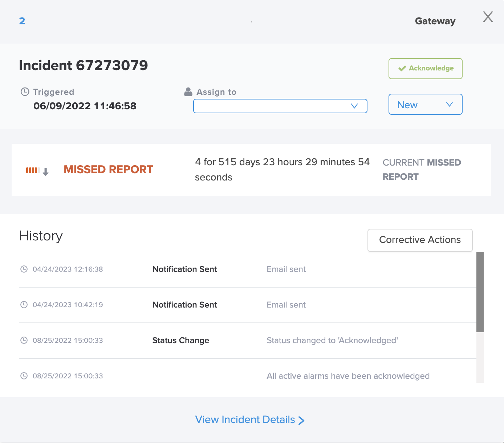Click Notification Sent label at 12:16:38
Image resolution: width=504 pixels, height=443 pixels.
click(184, 269)
